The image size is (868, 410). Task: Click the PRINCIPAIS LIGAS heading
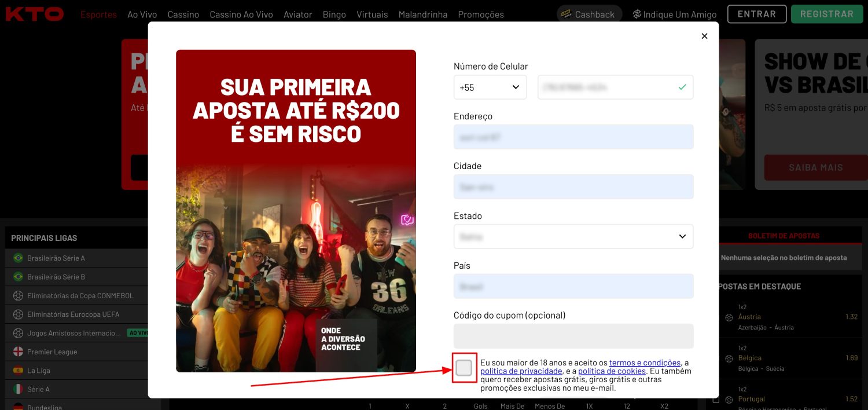point(44,238)
